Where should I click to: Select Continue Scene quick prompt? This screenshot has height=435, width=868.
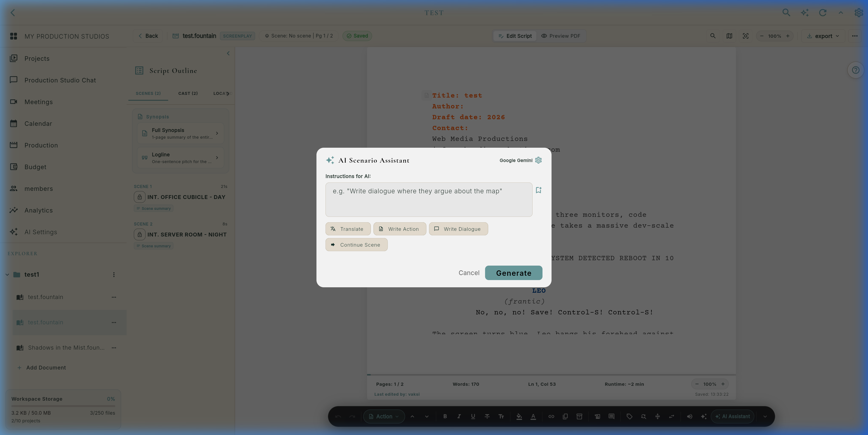pyautogui.click(x=356, y=245)
